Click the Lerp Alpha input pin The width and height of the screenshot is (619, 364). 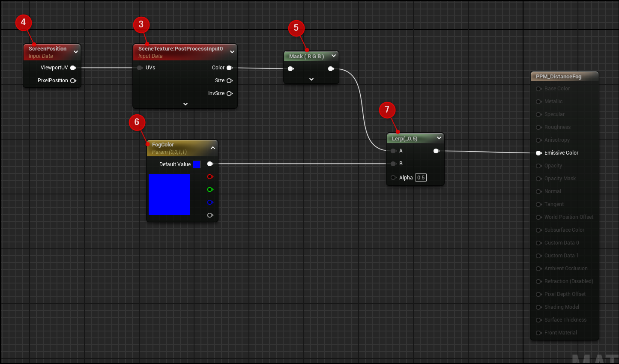(393, 178)
